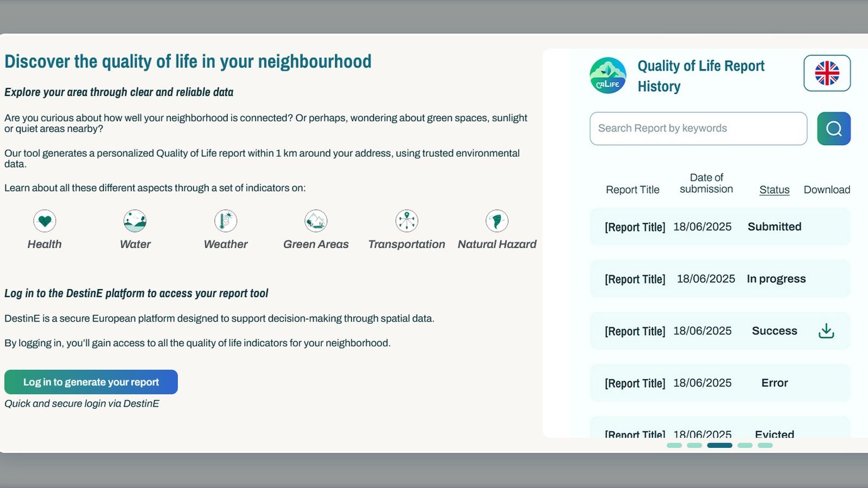Click the magnifier search button
The height and width of the screenshot is (488, 868).
(834, 129)
